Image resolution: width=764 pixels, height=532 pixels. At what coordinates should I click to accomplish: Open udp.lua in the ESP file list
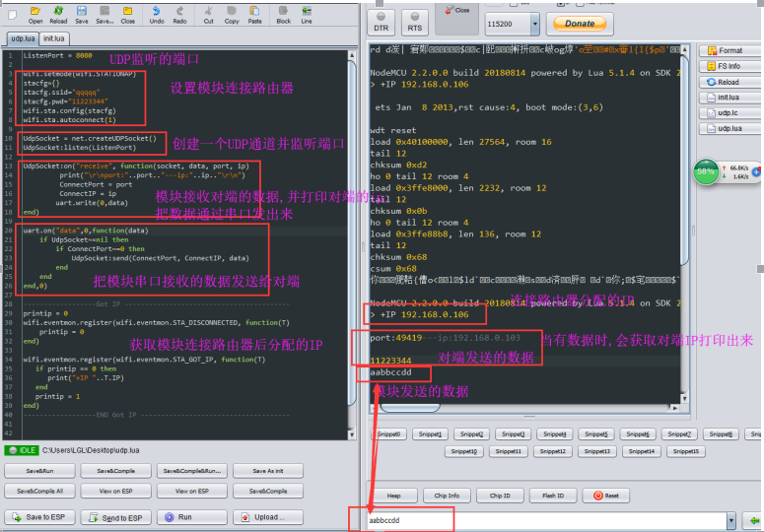pyautogui.click(x=729, y=128)
